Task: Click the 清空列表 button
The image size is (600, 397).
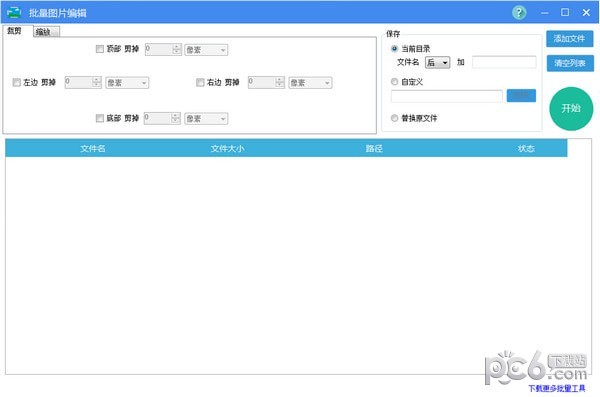Action: [x=570, y=63]
